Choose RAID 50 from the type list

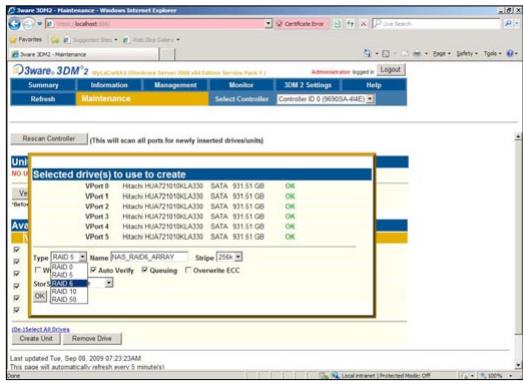coord(69,299)
